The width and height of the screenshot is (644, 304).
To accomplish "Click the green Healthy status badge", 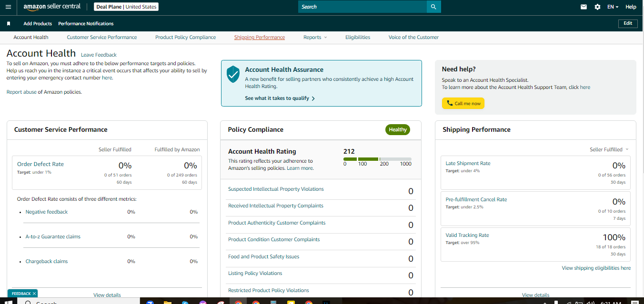I will (398, 129).
